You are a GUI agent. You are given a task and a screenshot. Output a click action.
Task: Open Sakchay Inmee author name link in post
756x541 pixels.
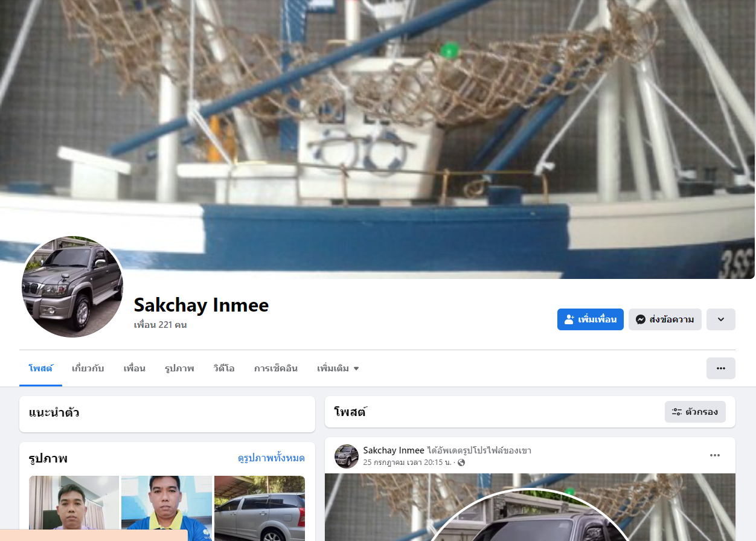(x=394, y=450)
